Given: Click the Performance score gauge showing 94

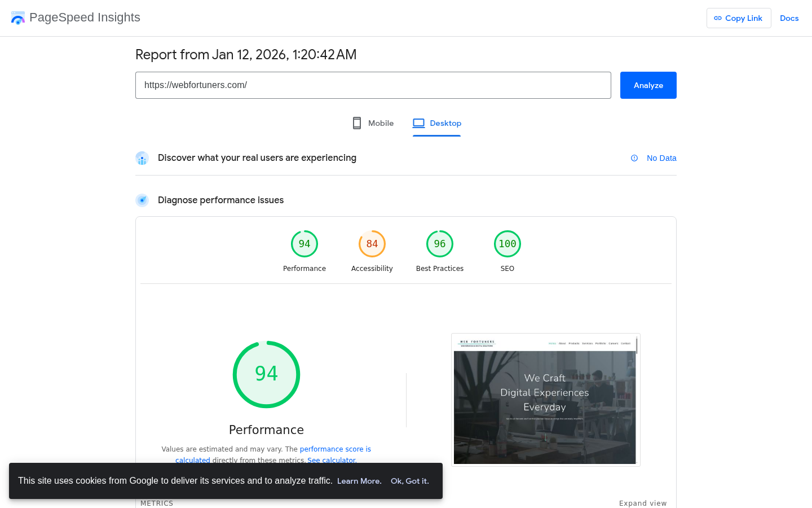Looking at the screenshot, I should click(304, 243).
